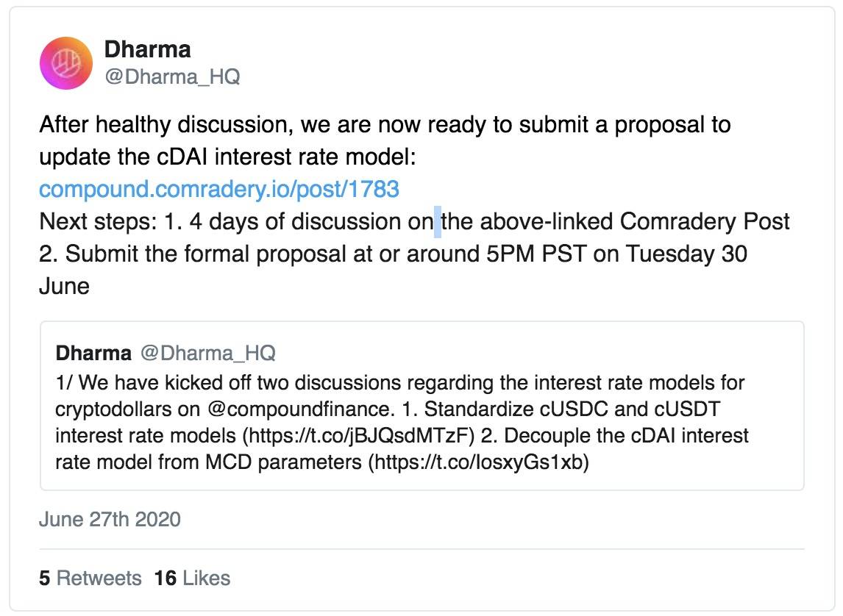
Task: Open the t.co/jBJQsdMTzF link
Action: point(358,436)
